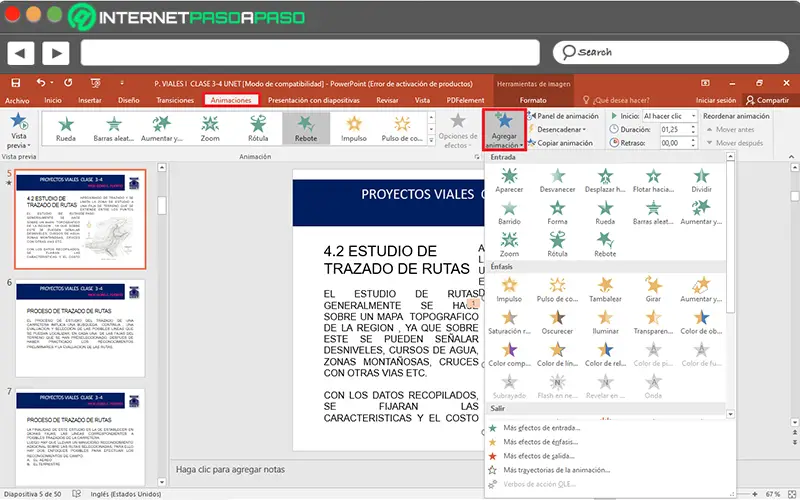Image resolution: width=800 pixels, height=500 pixels.
Task: Save the presentation with the disk icon
Action: (16, 83)
